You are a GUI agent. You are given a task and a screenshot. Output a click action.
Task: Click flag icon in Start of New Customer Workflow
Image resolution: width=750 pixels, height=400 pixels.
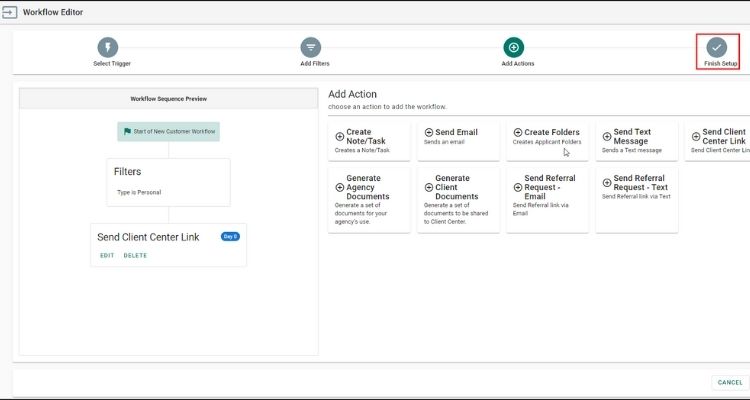(127, 132)
